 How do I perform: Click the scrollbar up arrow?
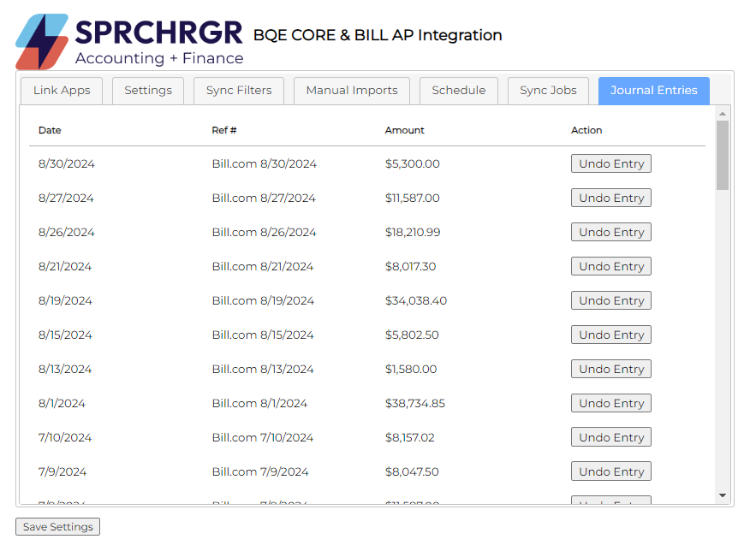tap(723, 114)
